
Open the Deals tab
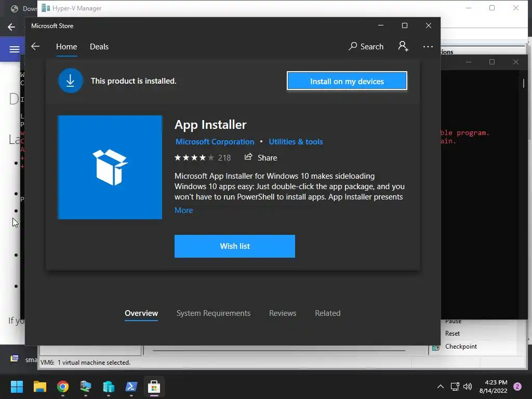[99, 46]
